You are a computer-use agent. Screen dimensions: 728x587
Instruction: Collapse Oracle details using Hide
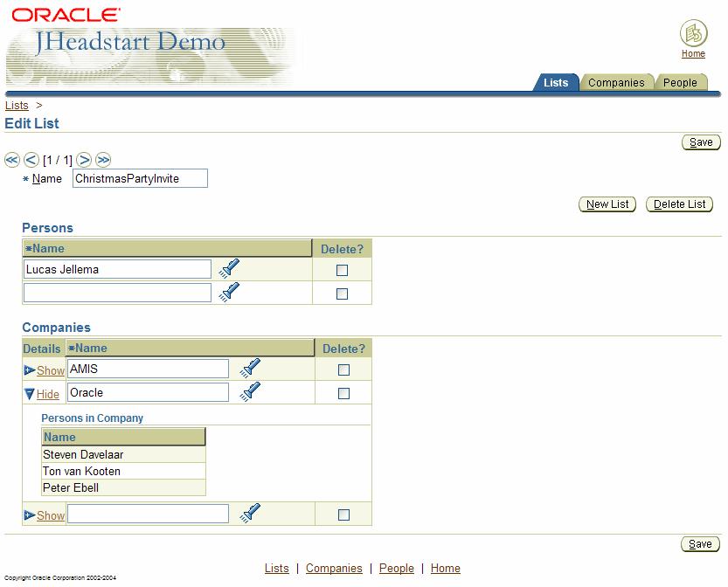47,394
